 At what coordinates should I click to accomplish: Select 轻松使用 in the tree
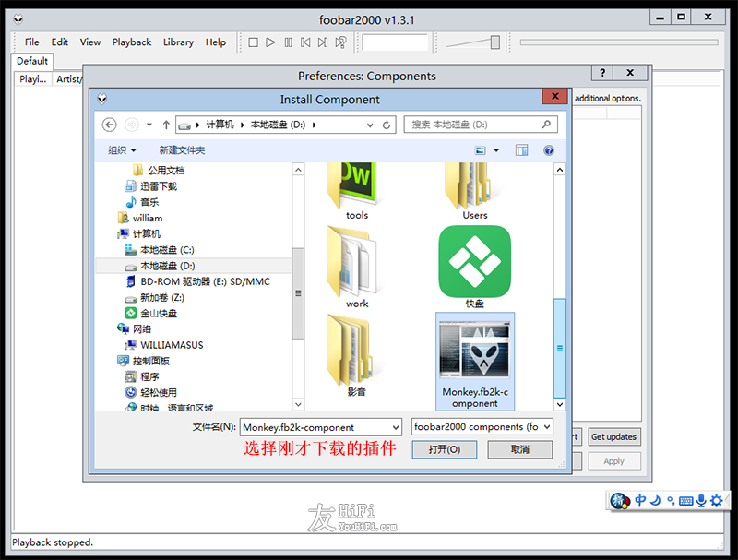point(150,392)
